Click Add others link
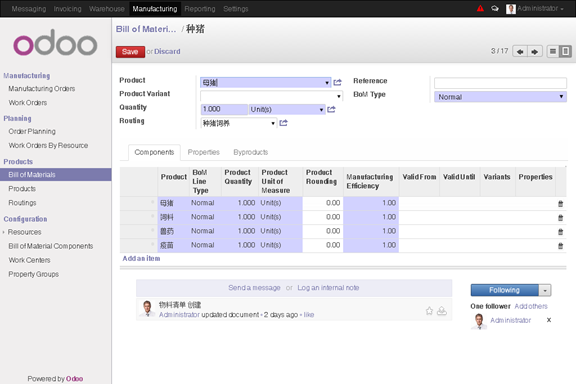The image size is (576, 384). 531,306
